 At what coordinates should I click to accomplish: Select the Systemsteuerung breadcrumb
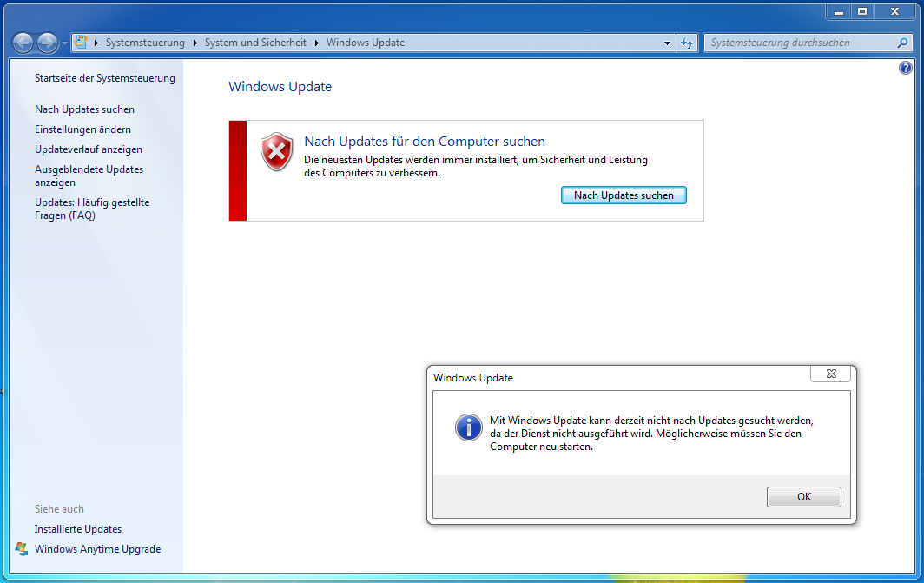145,43
